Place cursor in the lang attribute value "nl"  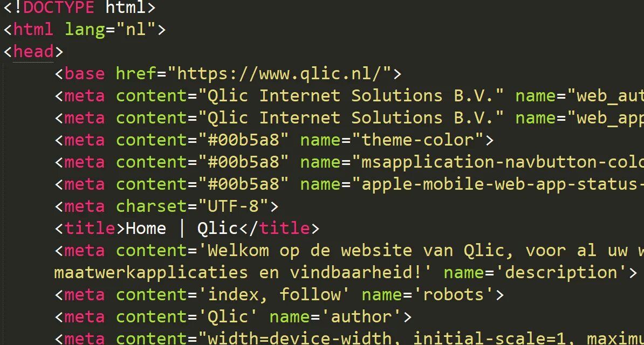[x=136, y=30]
